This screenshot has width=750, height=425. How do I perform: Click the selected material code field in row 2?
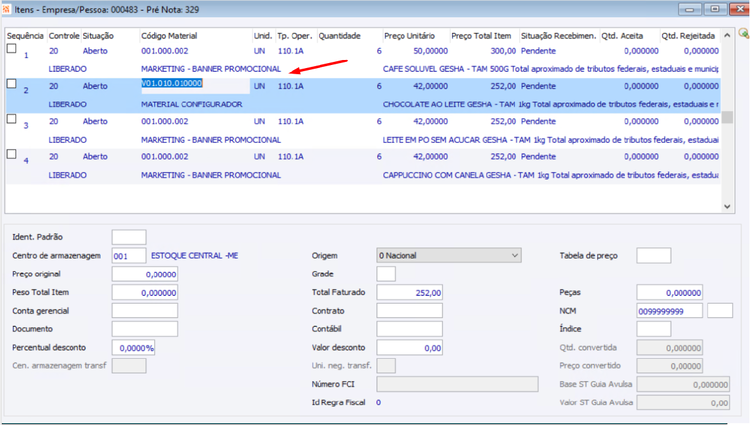(195, 86)
